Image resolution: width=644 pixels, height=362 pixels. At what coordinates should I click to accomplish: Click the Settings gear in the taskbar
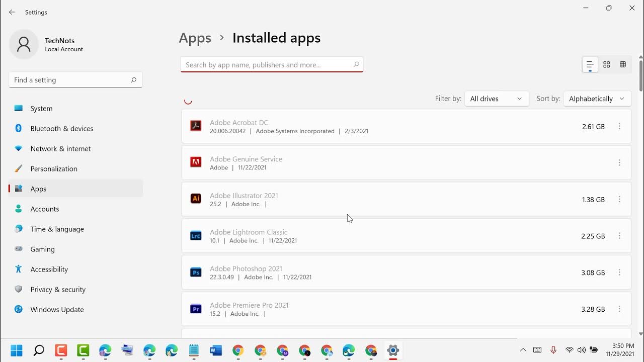point(393,350)
